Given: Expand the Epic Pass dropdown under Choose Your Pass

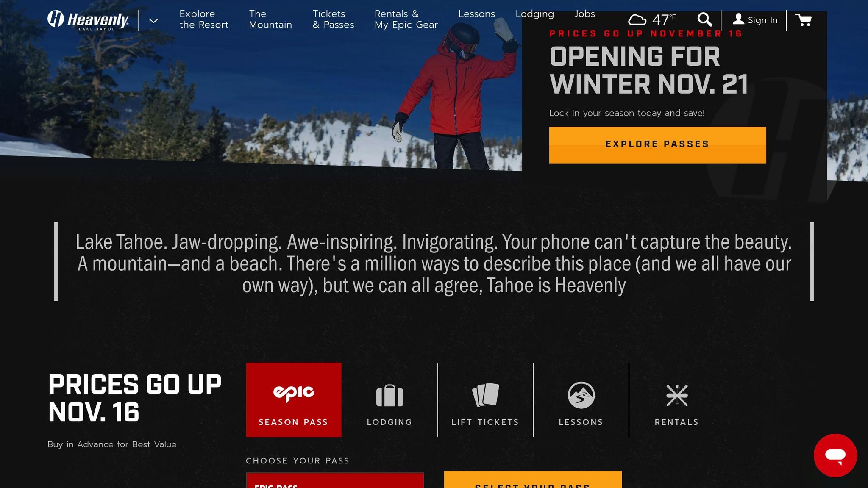Looking at the screenshot, I should 335,480.
